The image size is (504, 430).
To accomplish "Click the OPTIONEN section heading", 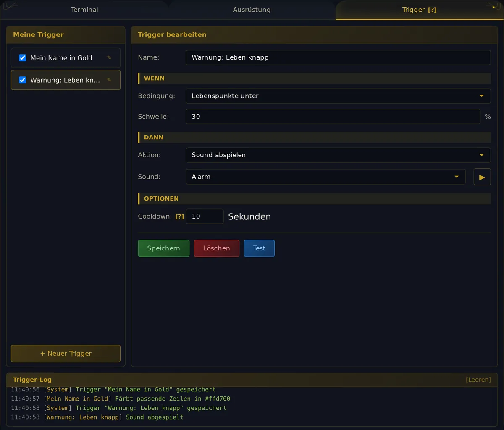I will coord(315,199).
